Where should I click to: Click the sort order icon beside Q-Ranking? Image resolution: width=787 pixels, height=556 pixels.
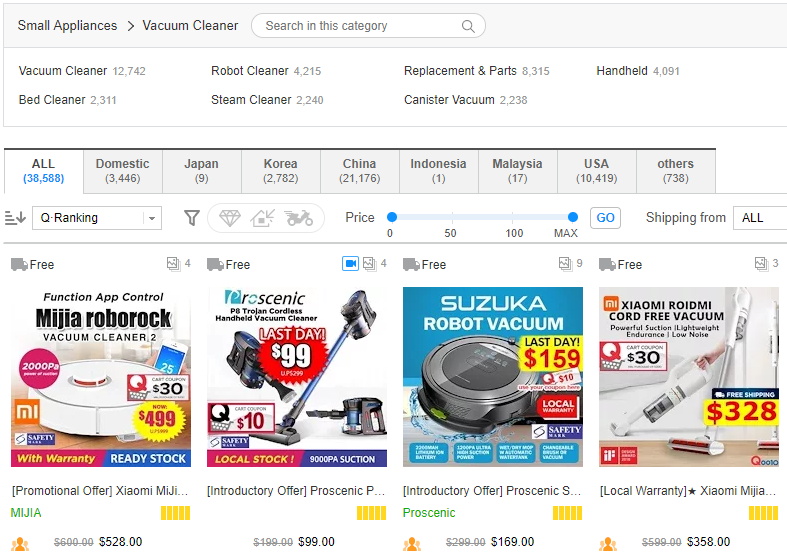tap(15, 218)
